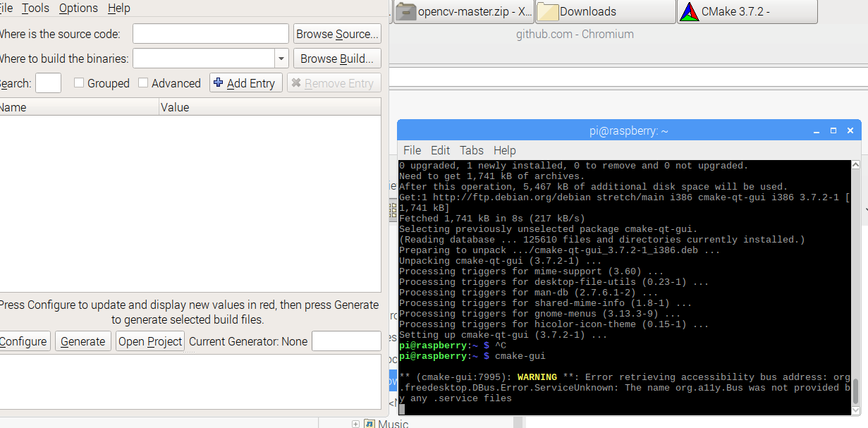
Task: Click the X icon on Remove Entry
Action: pos(296,82)
